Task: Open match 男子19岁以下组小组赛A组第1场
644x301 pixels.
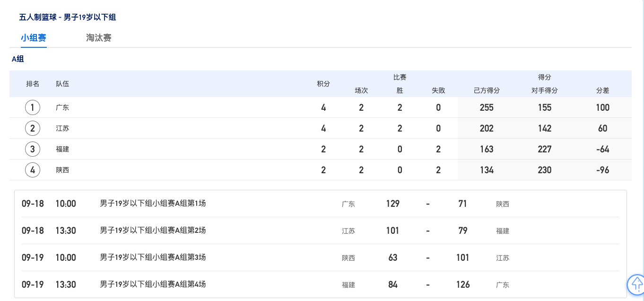Action: 153,204
